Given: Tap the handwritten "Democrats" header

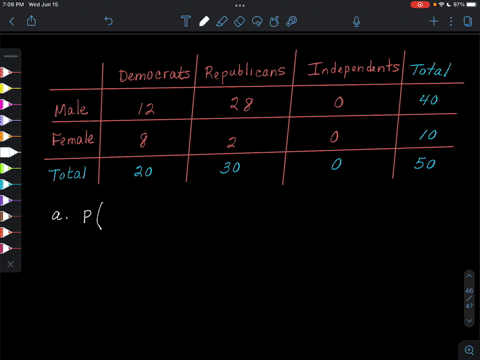Looking at the screenshot, I should 154,75.
